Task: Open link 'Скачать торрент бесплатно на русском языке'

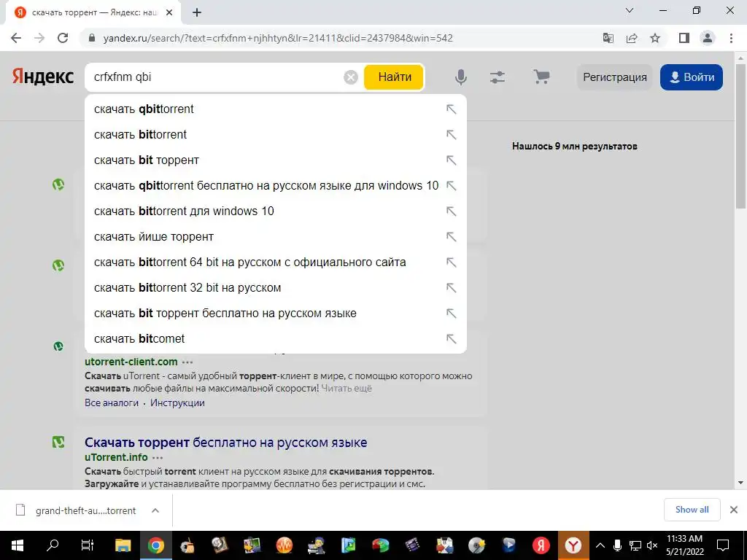Action: point(226,443)
